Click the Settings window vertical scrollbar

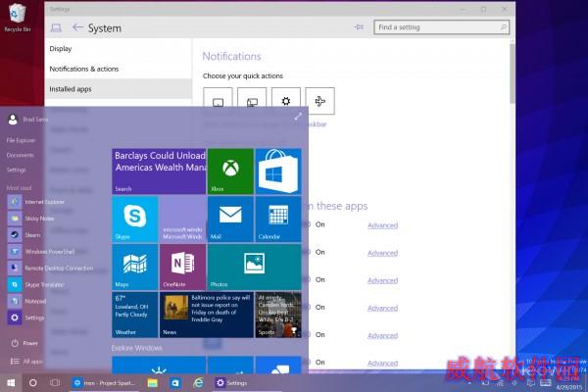[513, 73]
